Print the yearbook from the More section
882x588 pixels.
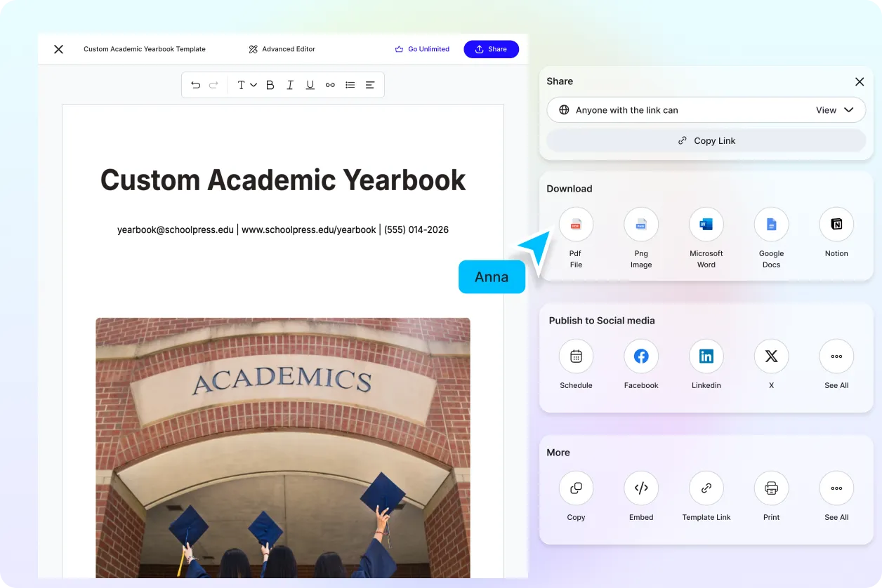[771, 488]
